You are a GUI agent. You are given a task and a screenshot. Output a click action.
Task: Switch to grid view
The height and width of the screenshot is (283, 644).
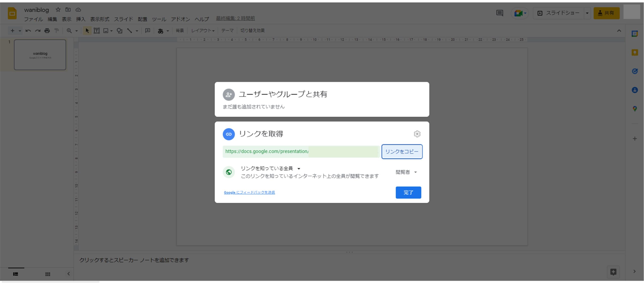(48, 274)
